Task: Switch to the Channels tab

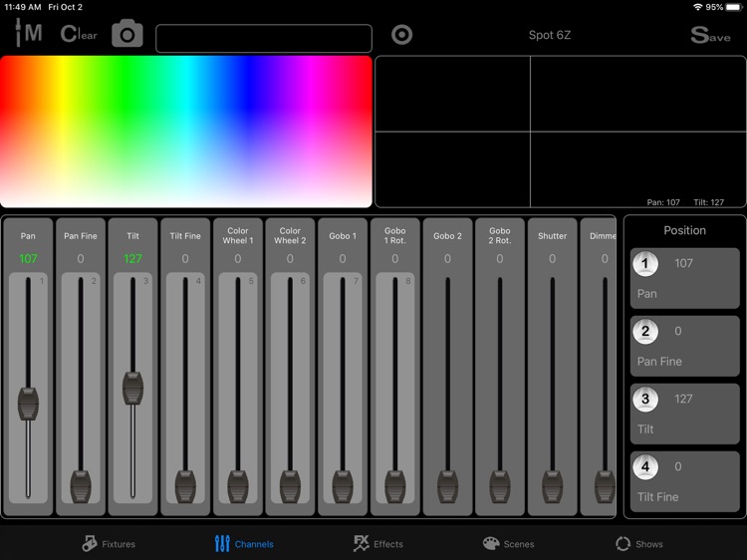Action: (x=244, y=544)
